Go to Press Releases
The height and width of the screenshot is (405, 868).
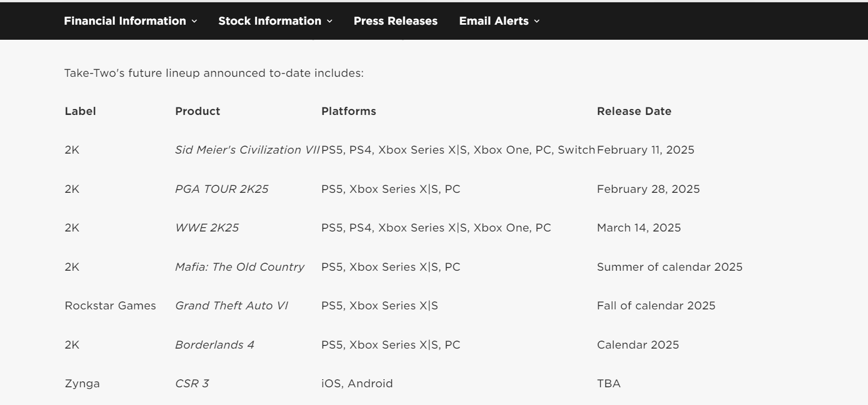point(395,21)
